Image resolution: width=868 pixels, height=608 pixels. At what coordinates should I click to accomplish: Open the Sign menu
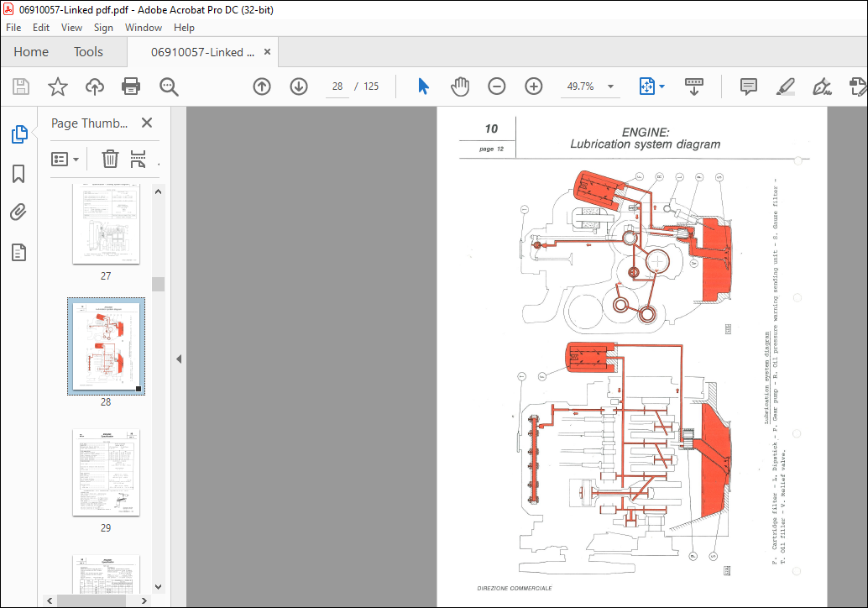(103, 27)
